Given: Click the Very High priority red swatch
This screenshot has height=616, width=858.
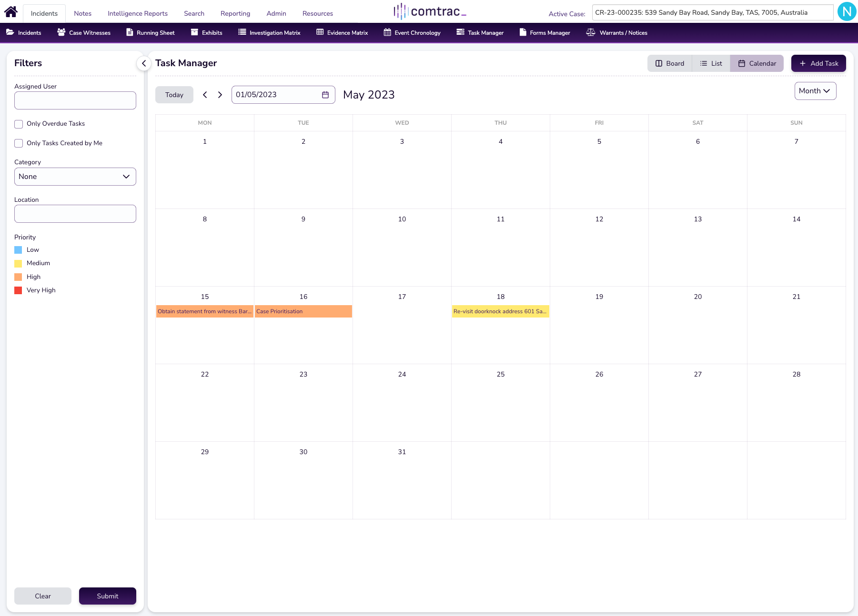Looking at the screenshot, I should (x=19, y=290).
